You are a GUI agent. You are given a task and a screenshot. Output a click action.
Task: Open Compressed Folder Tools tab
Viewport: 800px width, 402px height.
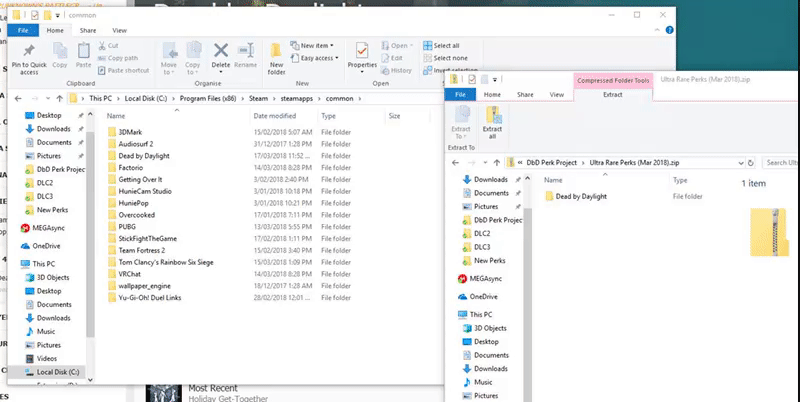pos(613,81)
